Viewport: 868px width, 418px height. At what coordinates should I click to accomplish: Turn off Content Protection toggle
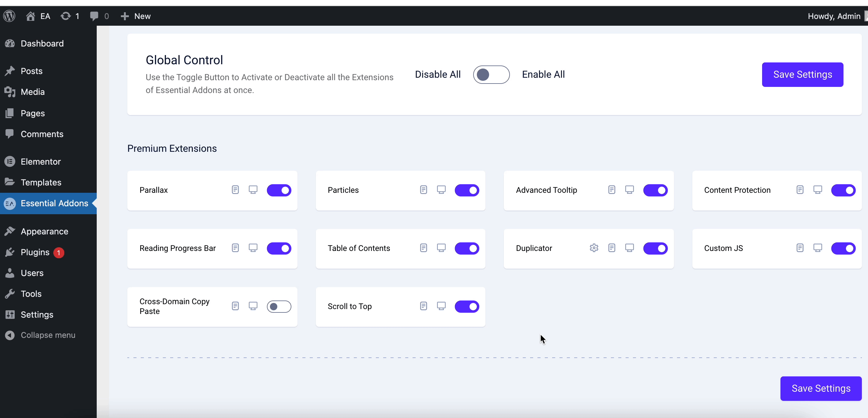(843, 190)
